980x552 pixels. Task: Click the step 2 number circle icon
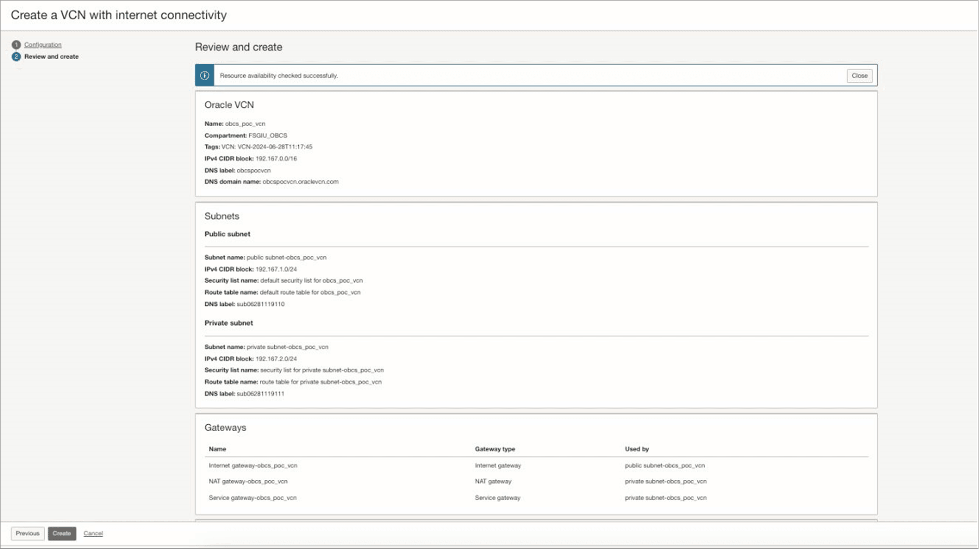click(16, 57)
